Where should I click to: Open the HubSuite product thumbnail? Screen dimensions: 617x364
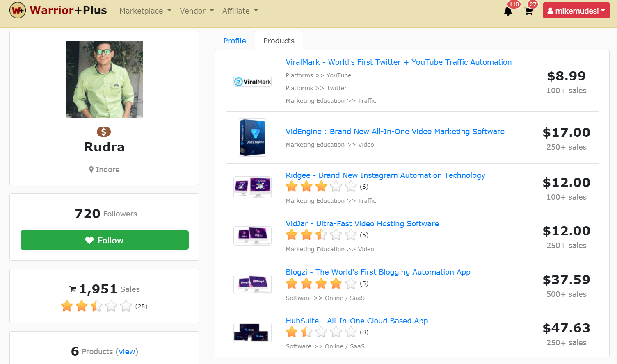pyautogui.click(x=252, y=333)
